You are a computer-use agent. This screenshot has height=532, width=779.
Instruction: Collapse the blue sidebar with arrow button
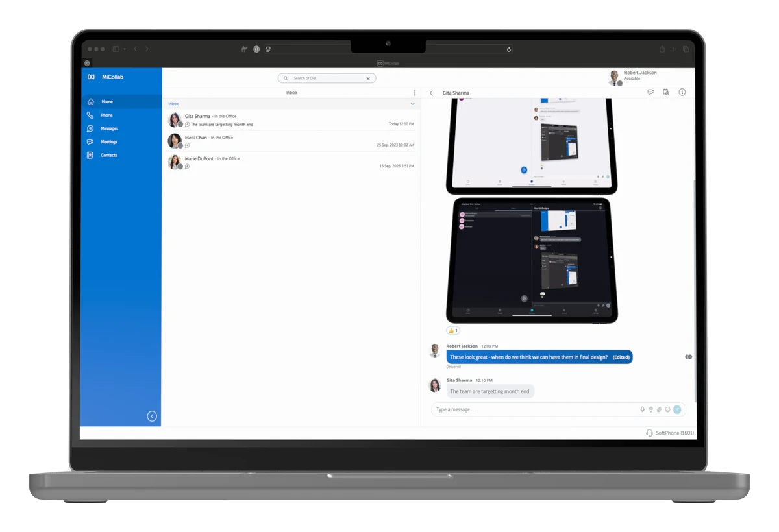coord(152,417)
